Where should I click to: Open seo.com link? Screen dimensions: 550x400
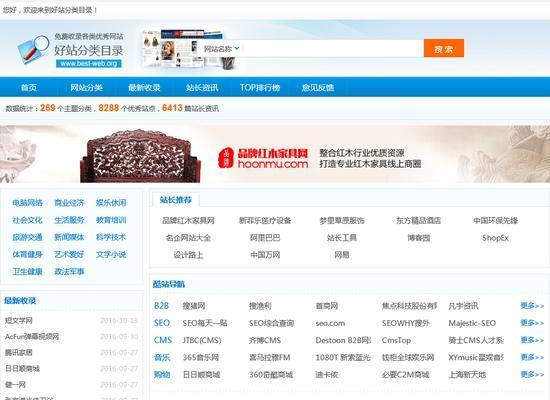[x=330, y=323]
